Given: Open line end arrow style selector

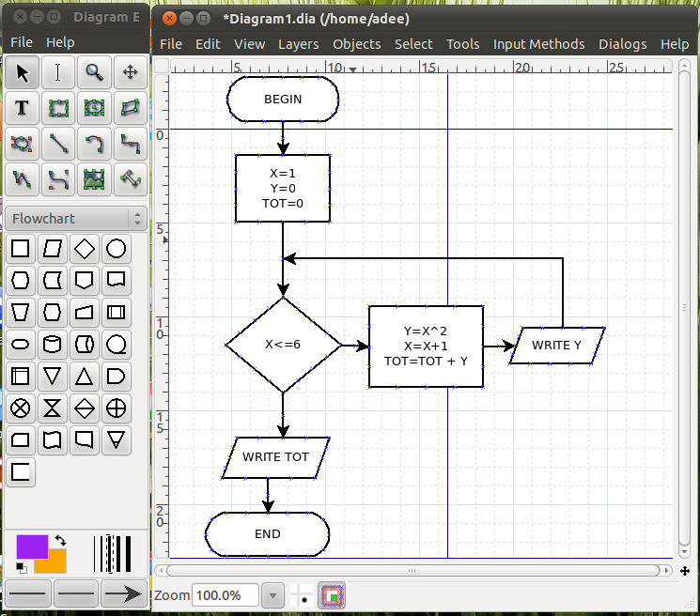Looking at the screenshot, I should [x=124, y=593].
